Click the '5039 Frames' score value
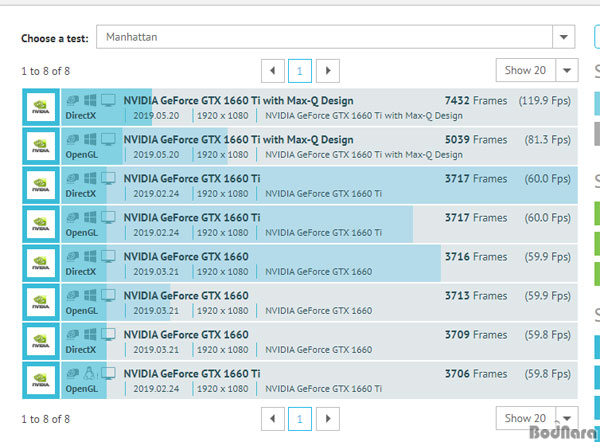The height and width of the screenshot is (442, 600). [x=476, y=140]
